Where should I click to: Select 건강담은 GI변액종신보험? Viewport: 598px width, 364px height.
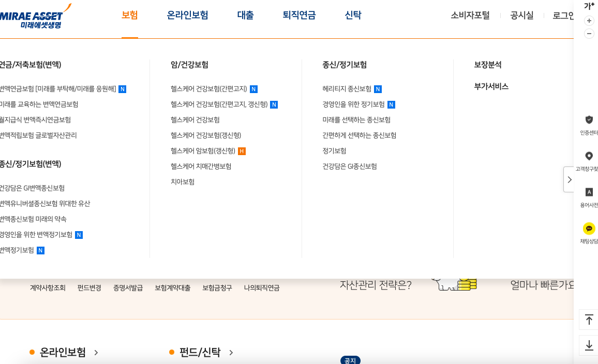(33, 188)
